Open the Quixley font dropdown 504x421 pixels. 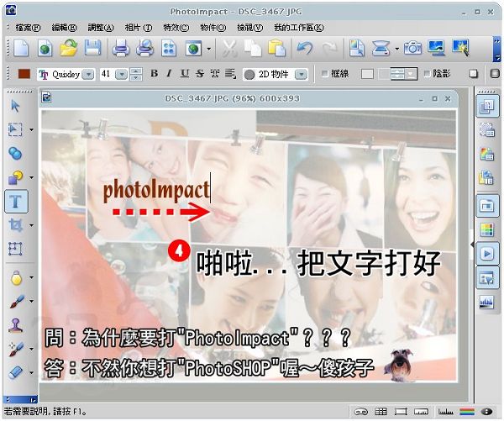[87, 75]
